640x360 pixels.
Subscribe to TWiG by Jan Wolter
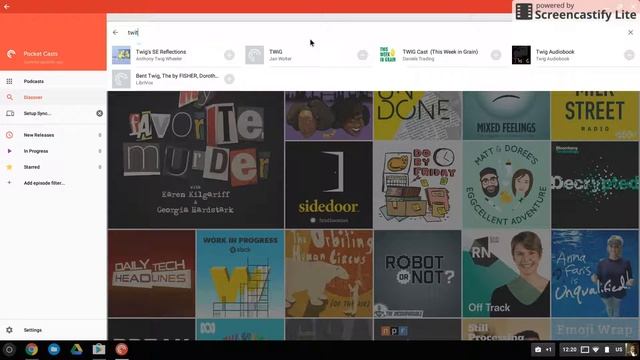[x=362, y=55]
